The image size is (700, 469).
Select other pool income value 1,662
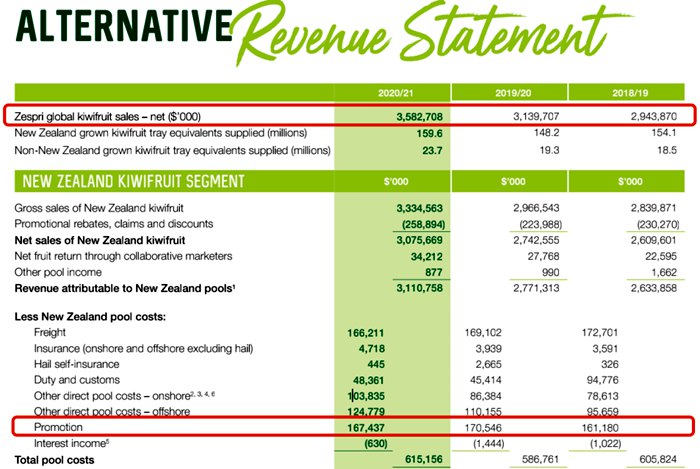pos(664,272)
